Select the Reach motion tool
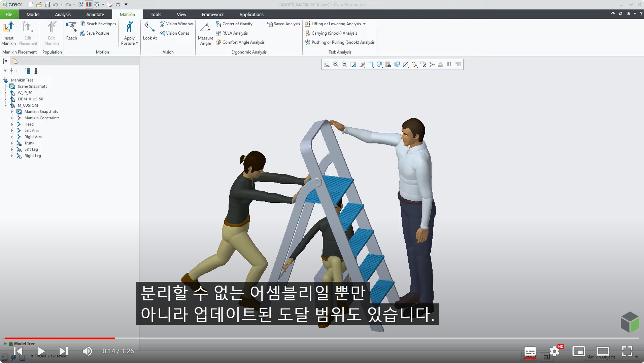The width and height of the screenshot is (644, 363). click(71, 31)
